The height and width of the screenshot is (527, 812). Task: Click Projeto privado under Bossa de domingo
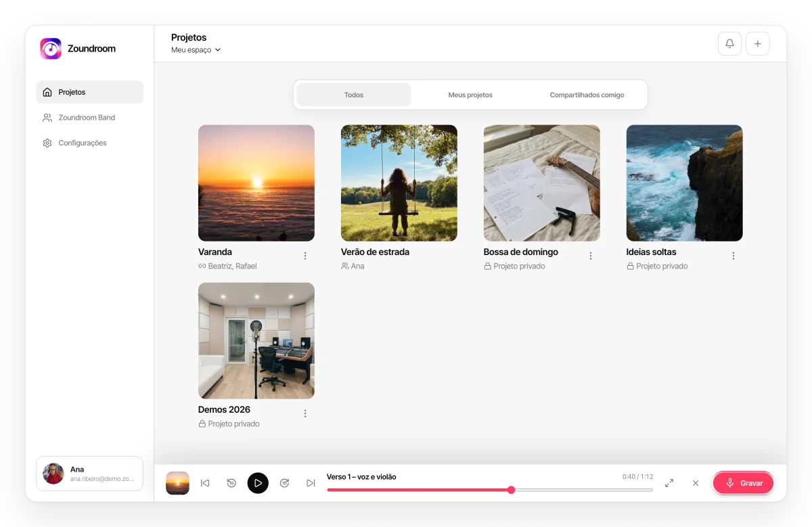click(514, 267)
